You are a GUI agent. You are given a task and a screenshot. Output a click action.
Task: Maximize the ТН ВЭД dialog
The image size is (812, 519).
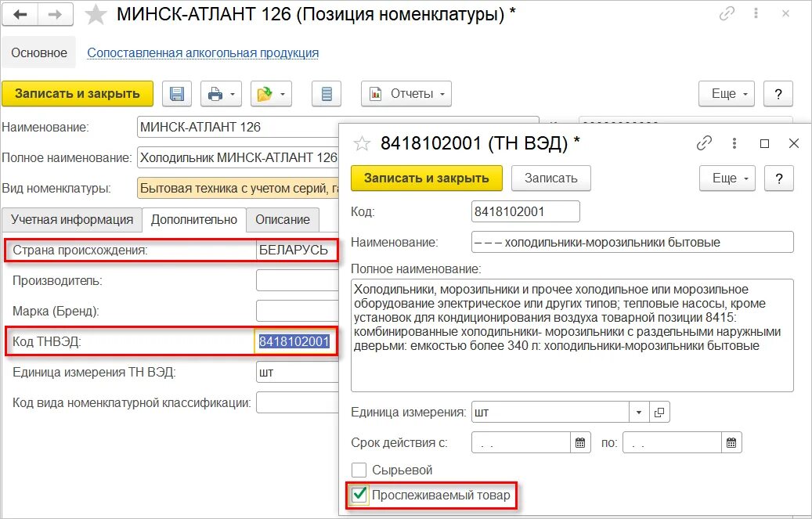coord(764,143)
